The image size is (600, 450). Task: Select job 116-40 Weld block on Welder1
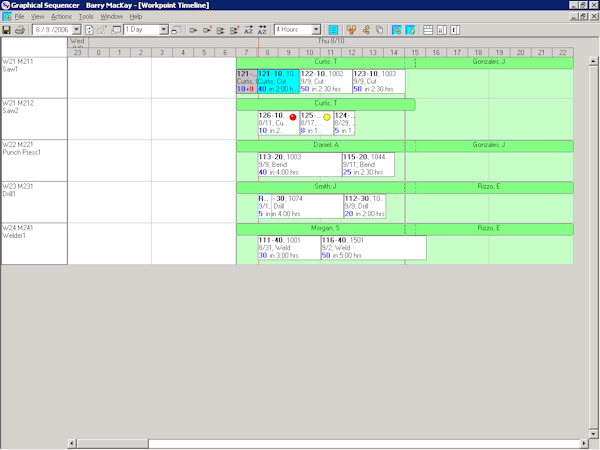tap(372, 248)
